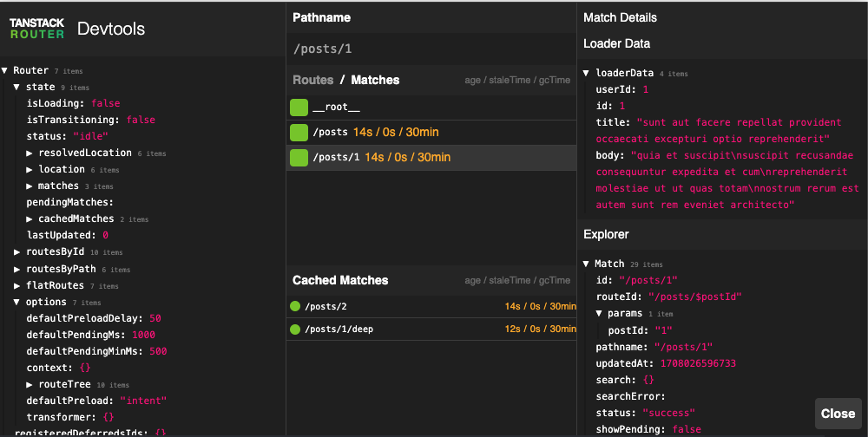Collapse the state node
The width and height of the screenshot is (868, 437).
17,87
